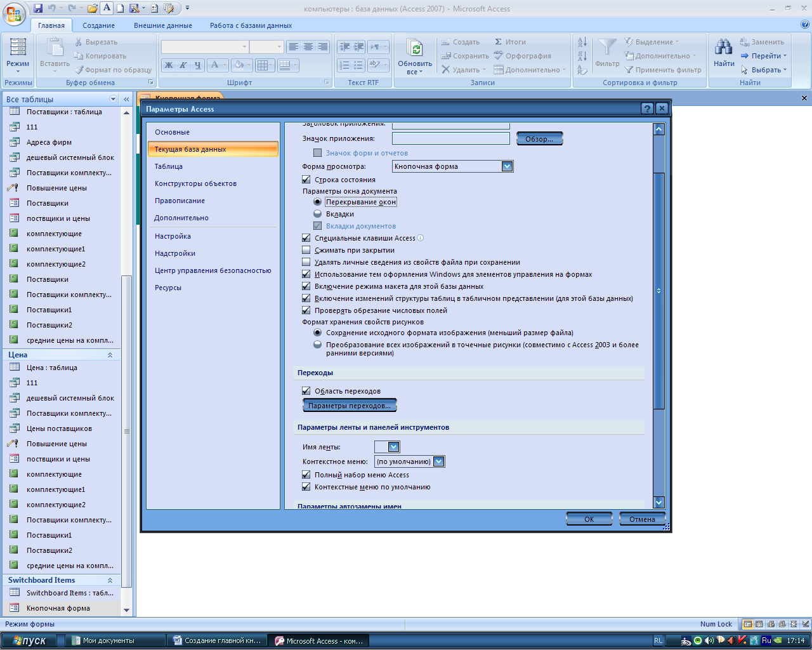Click the Access help question icon
Image resolution: width=812 pixels, height=650 pixels.
click(805, 25)
